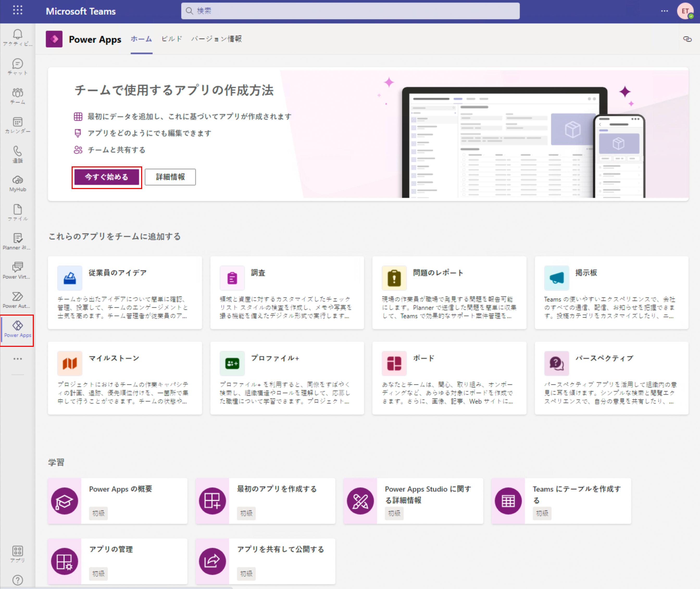
Task: Expand more apps ellipsis in sidebar
Action: pyautogui.click(x=17, y=359)
